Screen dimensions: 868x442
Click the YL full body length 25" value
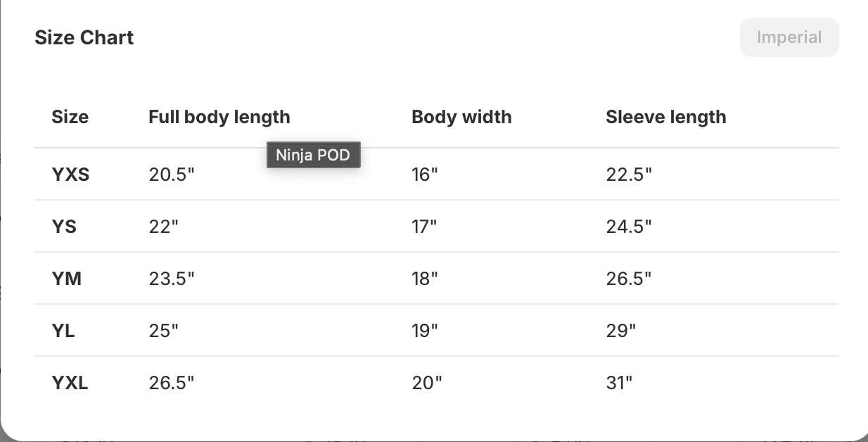point(163,331)
